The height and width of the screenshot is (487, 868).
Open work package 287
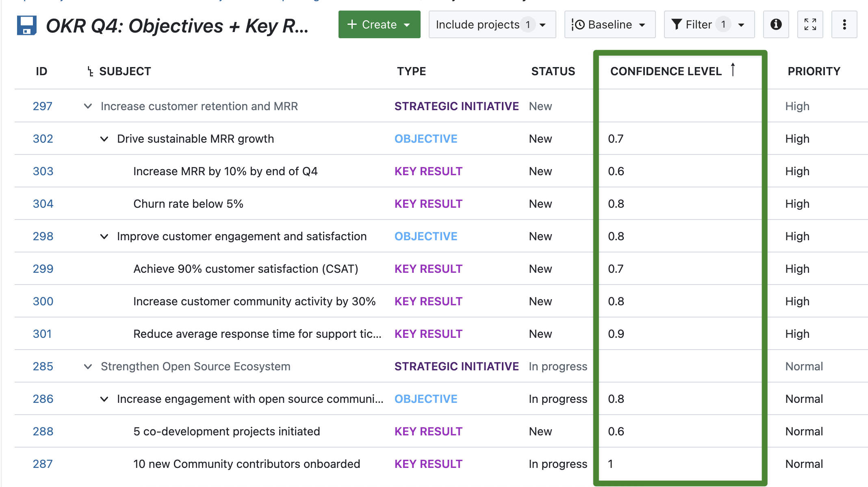coord(43,464)
